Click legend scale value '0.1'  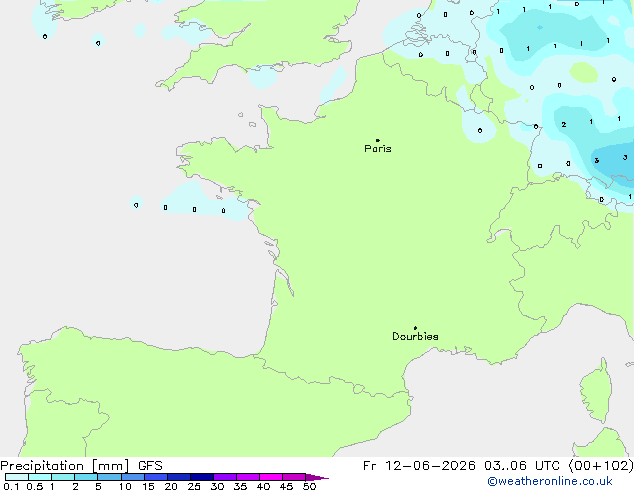click(11, 486)
